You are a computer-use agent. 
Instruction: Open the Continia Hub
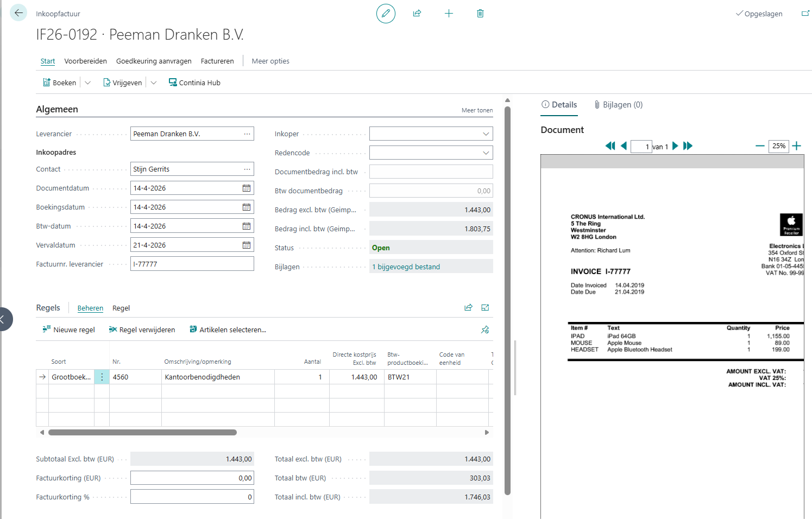[194, 83]
